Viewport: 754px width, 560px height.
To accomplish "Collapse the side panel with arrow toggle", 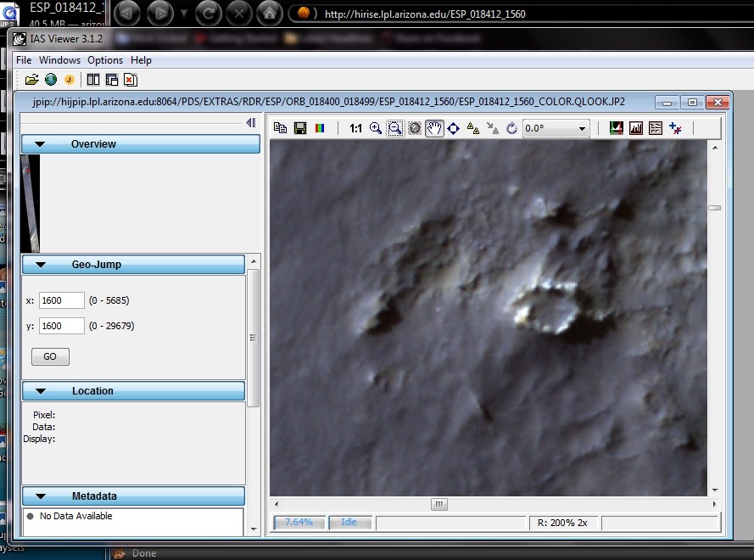I will 250,123.
